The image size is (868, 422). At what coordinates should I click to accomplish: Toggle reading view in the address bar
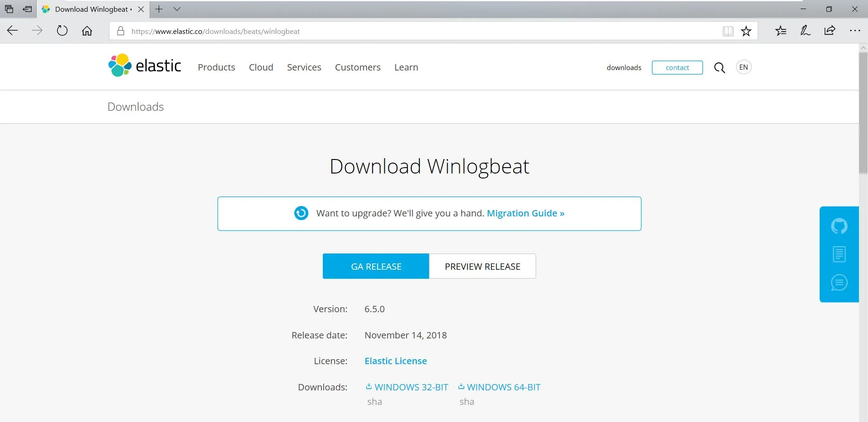coord(727,31)
